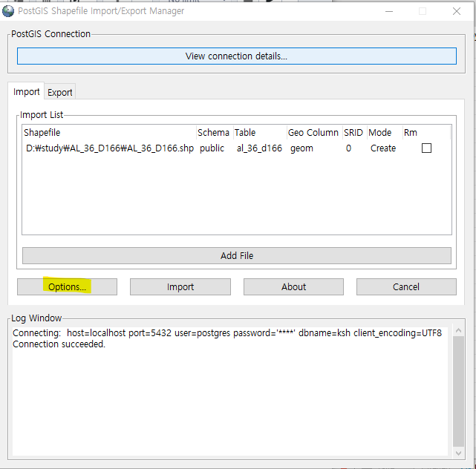Screen dimensions: 476x469
Task: Click the SRID column header
Action: click(x=354, y=133)
